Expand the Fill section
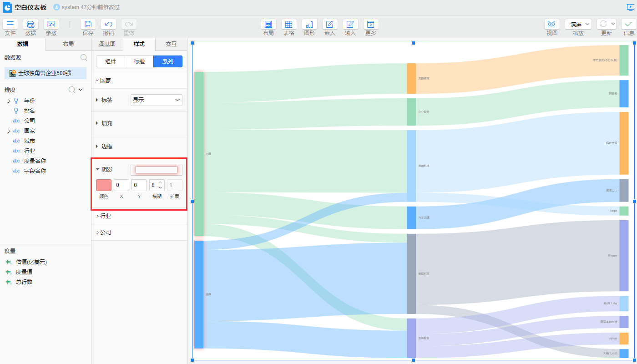Viewport: 637px width, 364px height. (x=106, y=123)
